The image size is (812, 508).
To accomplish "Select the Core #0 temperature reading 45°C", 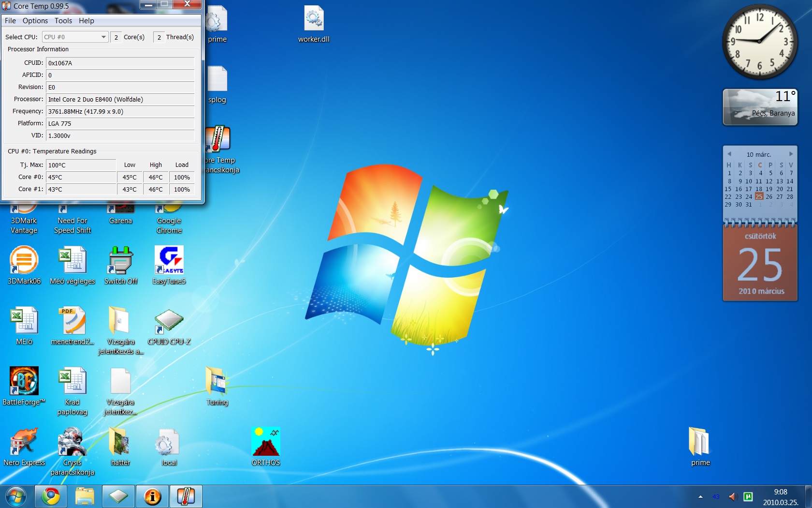I will (x=81, y=177).
